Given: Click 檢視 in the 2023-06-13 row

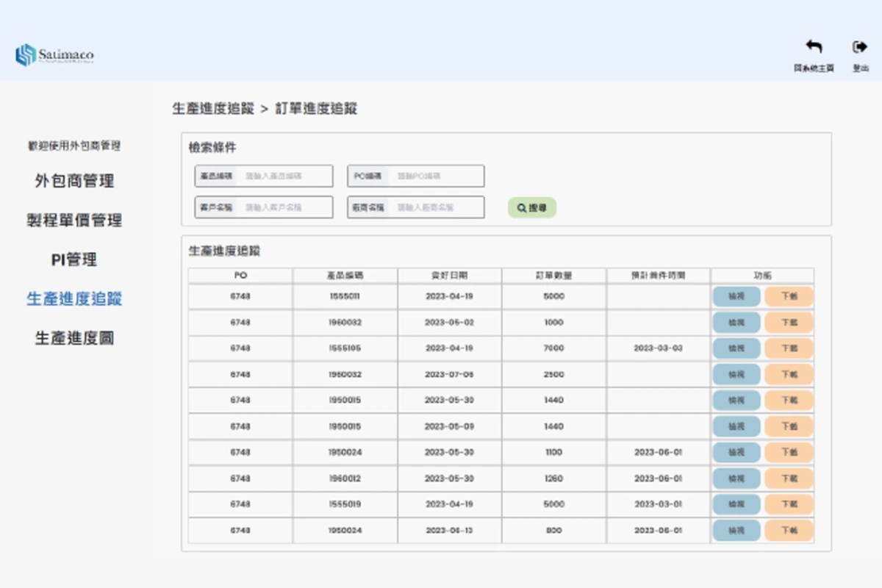Looking at the screenshot, I should click(x=736, y=531).
